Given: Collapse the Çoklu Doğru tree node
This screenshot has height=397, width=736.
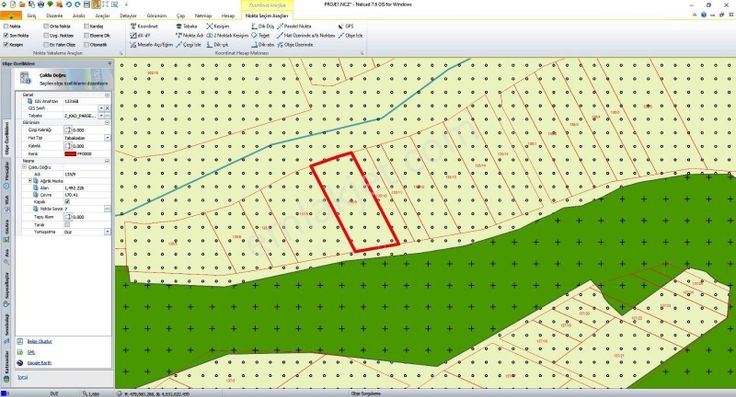Looking at the screenshot, I should pyautogui.click(x=24, y=167).
